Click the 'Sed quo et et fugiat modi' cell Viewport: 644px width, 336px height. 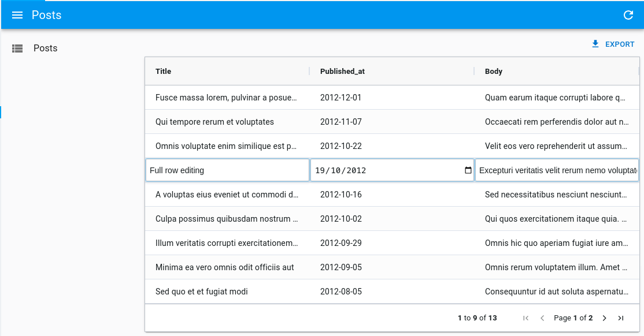tap(202, 292)
